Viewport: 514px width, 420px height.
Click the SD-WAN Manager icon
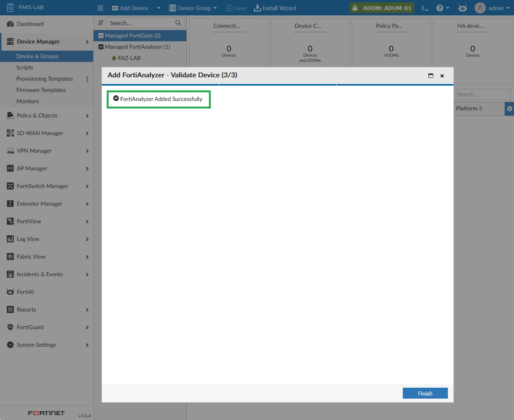[x=10, y=133]
